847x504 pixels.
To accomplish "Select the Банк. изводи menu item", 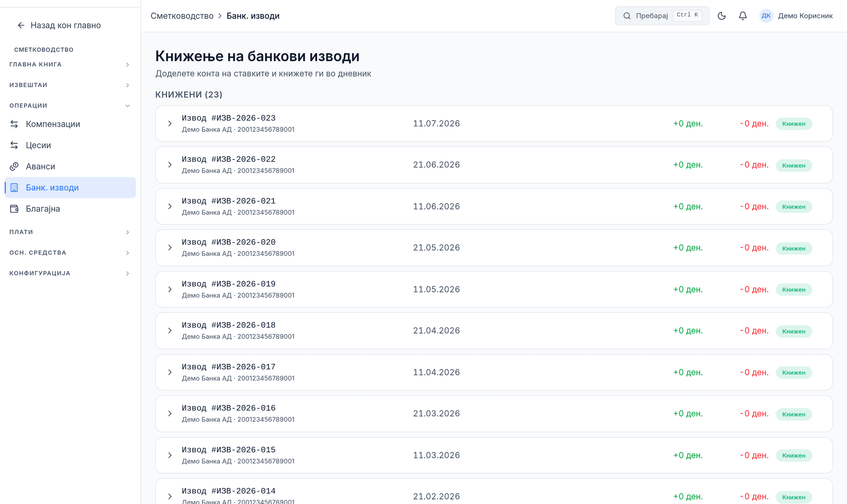I will click(x=70, y=188).
